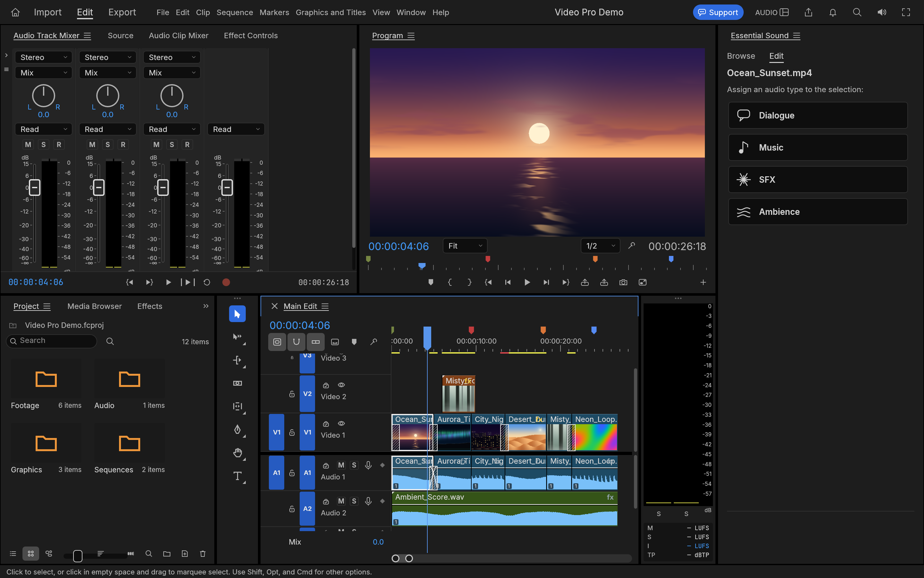Select the Slip tool
Screen dimensions: 924x578
(x=237, y=406)
